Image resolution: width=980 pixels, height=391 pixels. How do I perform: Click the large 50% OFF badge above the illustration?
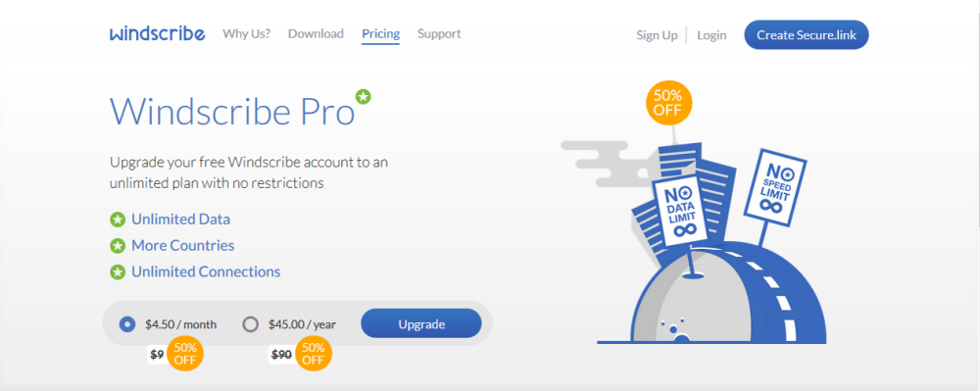click(x=668, y=103)
